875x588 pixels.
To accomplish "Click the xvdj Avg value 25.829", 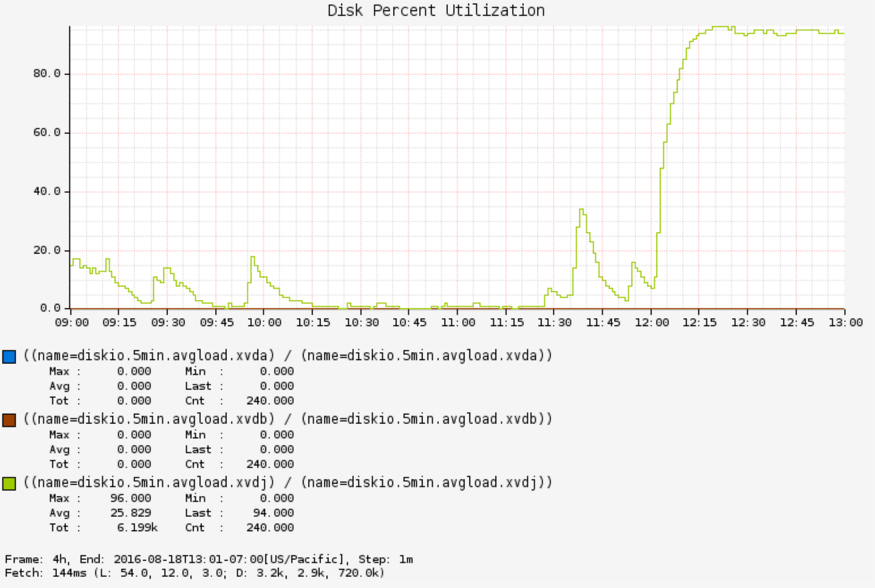I will point(130,513).
